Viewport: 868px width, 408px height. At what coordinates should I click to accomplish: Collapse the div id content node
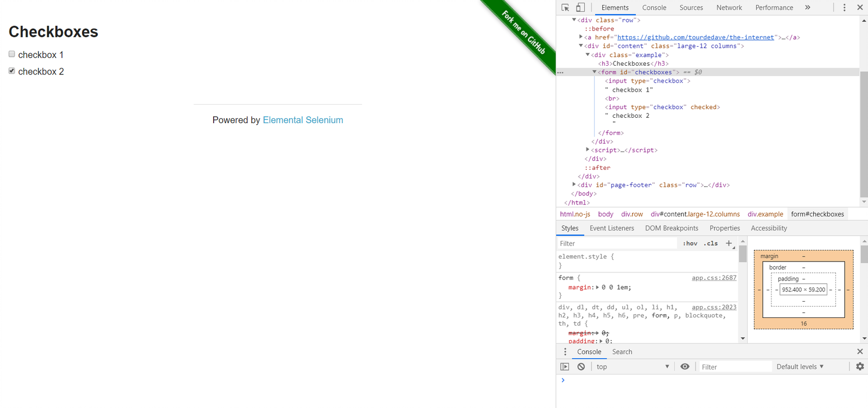[581, 46]
